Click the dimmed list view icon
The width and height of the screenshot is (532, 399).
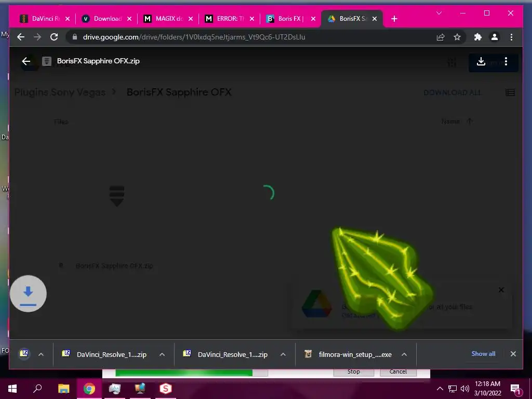pyautogui.click(x=510, y=92)
